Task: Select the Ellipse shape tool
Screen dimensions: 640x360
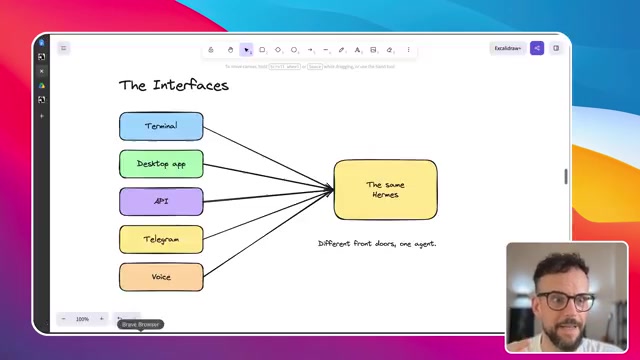Action: (x=294, y=50)
